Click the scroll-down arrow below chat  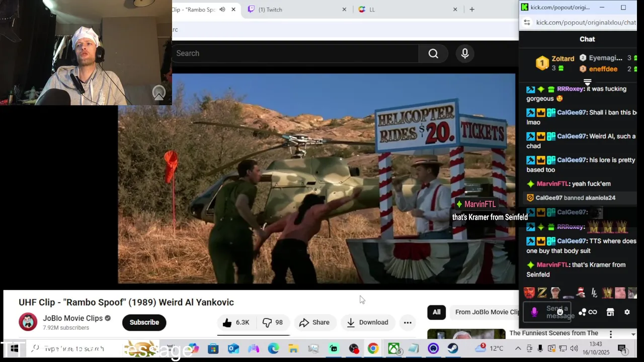(633, 334)
